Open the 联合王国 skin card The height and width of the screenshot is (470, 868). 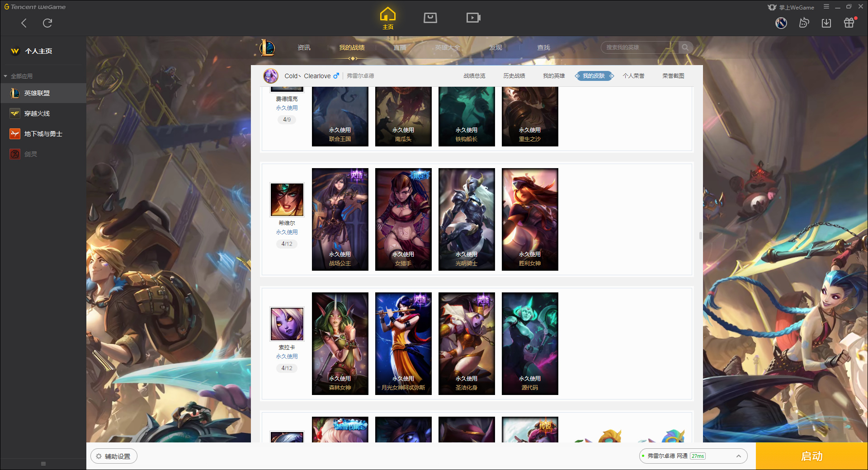(x=340, y=117)
